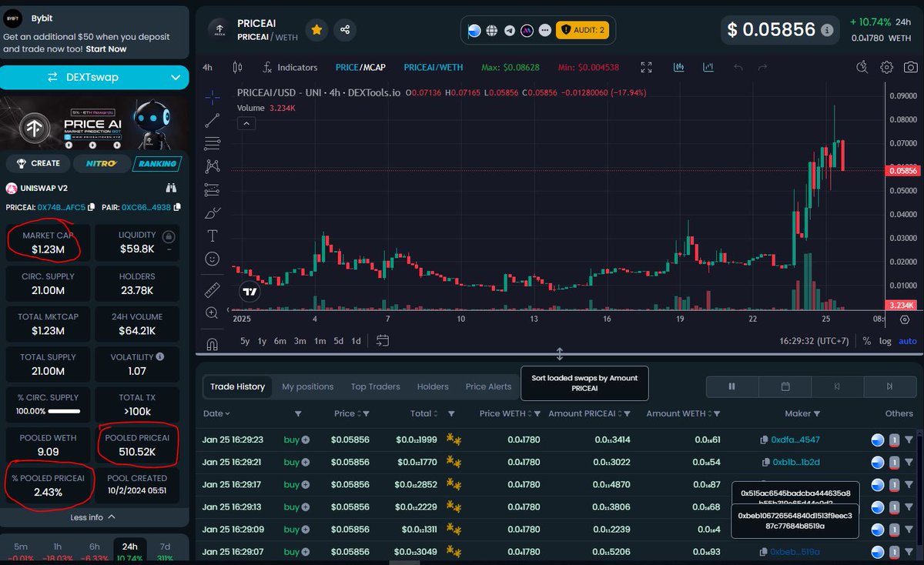Viewport: 924px width, 565px height.
Task: Redo last chart action
Action: point(762,68)
